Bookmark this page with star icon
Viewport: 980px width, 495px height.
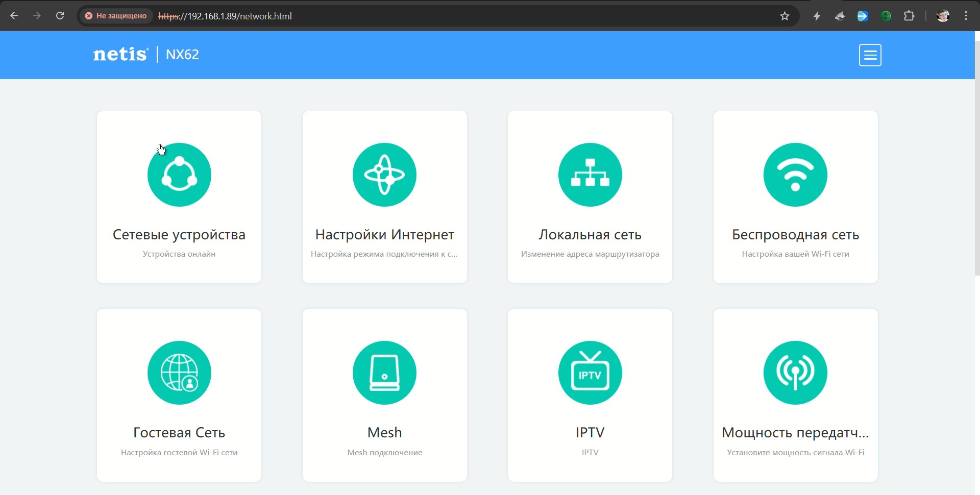(785, 16)
